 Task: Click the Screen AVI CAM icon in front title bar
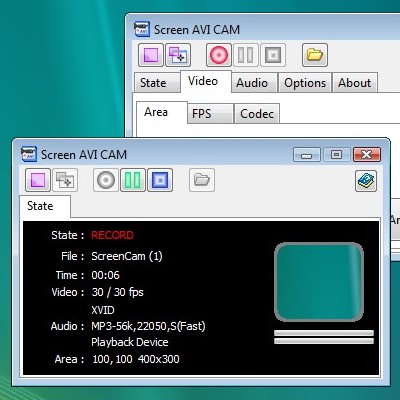[x=29, y=154]
